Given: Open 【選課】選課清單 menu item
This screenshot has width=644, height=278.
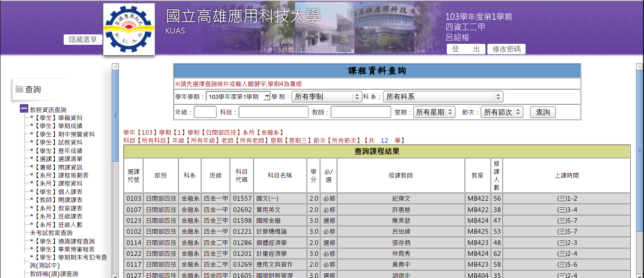Looking at the screenshot, I should pyautogui.click(x=56, y=159).
